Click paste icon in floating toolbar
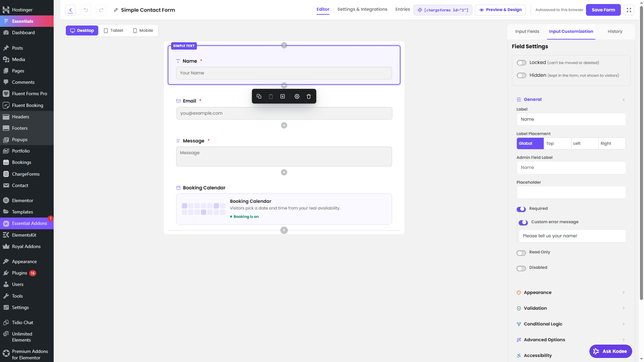Image resolution: width=644 pixels, height=362 pixels. pyautogui.click(x=271, y=97)
